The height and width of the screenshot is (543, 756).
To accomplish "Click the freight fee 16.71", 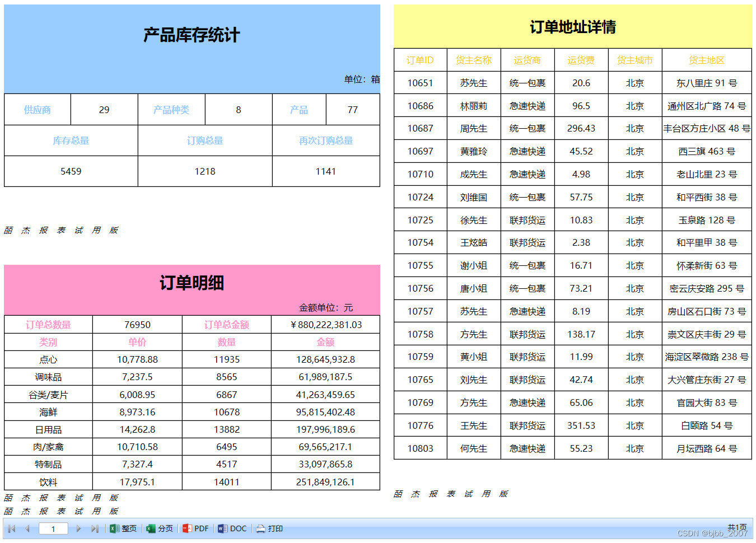I will (x=581, y=265).
